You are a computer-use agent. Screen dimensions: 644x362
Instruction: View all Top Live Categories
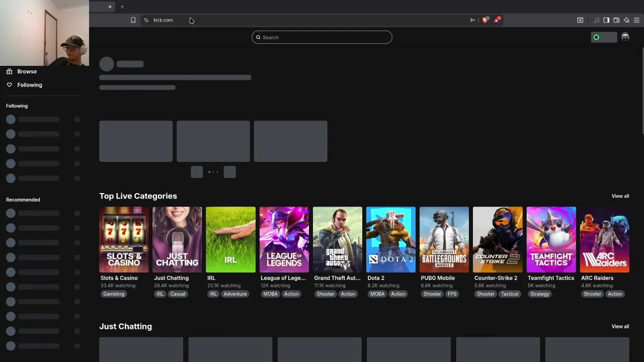pos(620,196)
